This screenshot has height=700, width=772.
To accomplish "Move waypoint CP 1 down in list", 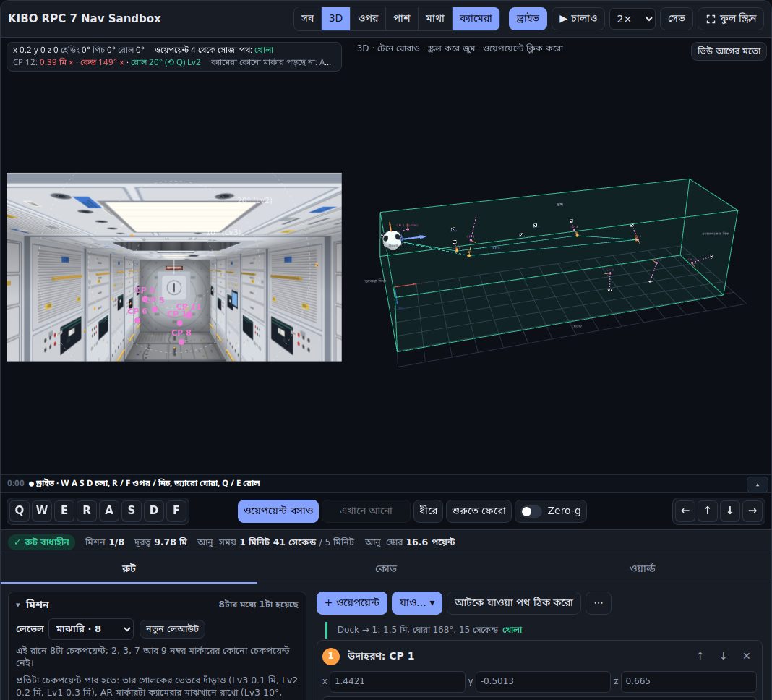I will click(x=724, y=656).
